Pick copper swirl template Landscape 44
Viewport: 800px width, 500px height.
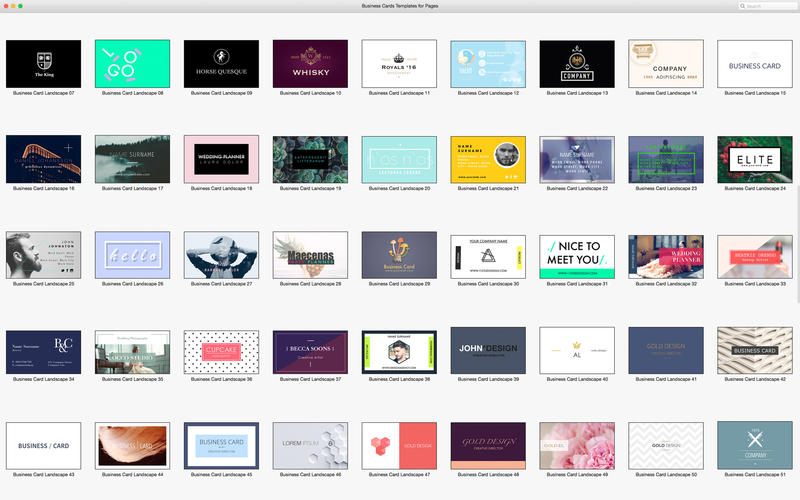pos(132,445)
